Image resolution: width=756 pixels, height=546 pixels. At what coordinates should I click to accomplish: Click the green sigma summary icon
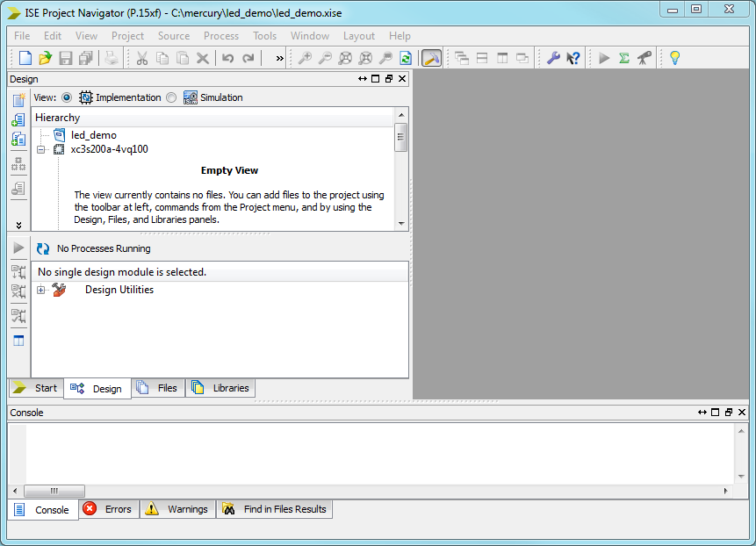point(624,58)
